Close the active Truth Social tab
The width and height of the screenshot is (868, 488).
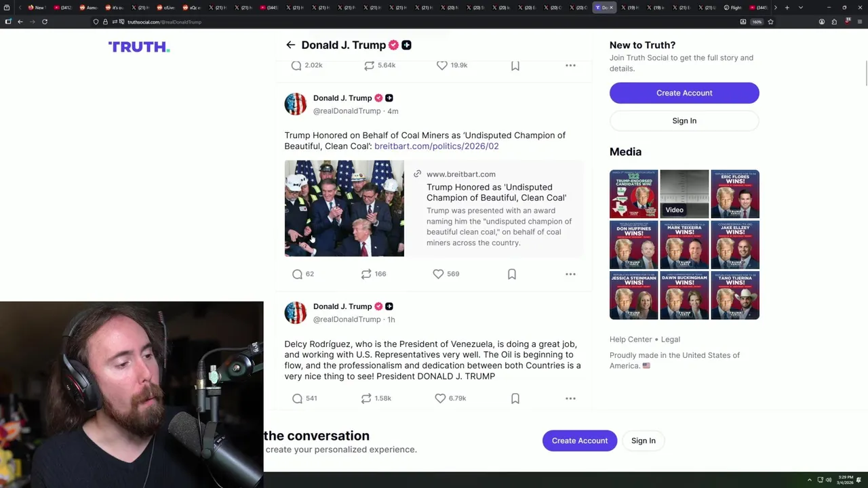tap(612, 7)
